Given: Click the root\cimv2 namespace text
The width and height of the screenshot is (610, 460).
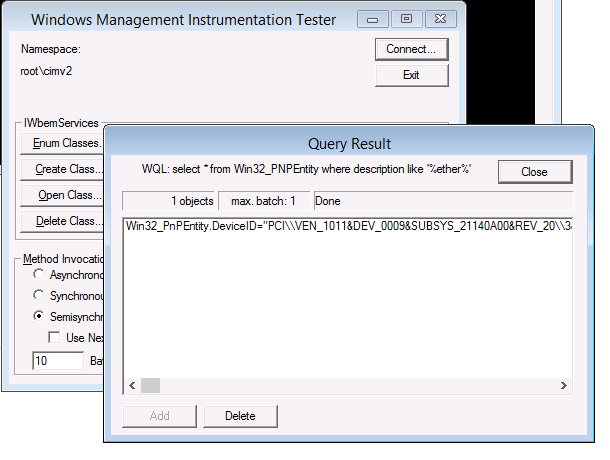Looking at the screenshot, I should tap(46, 71).
